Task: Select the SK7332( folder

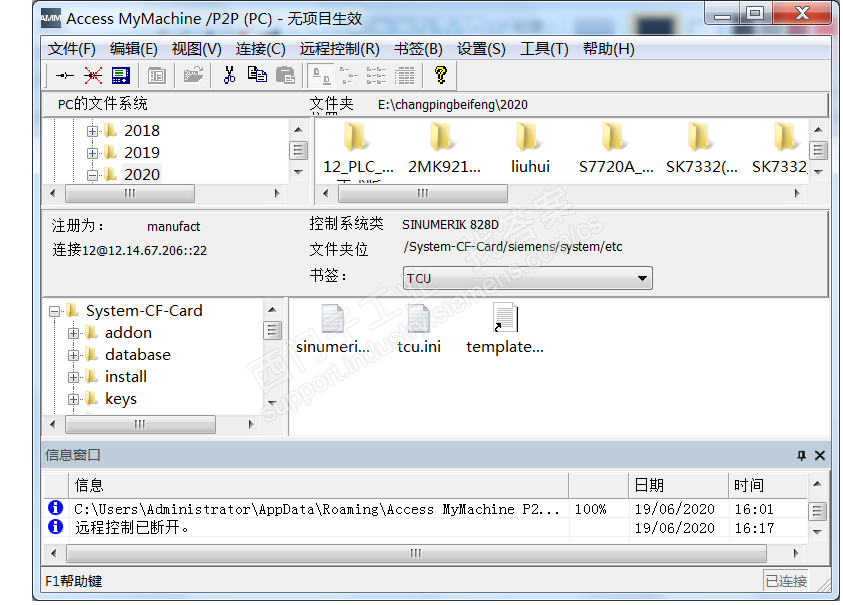Action: pos(702,148)
